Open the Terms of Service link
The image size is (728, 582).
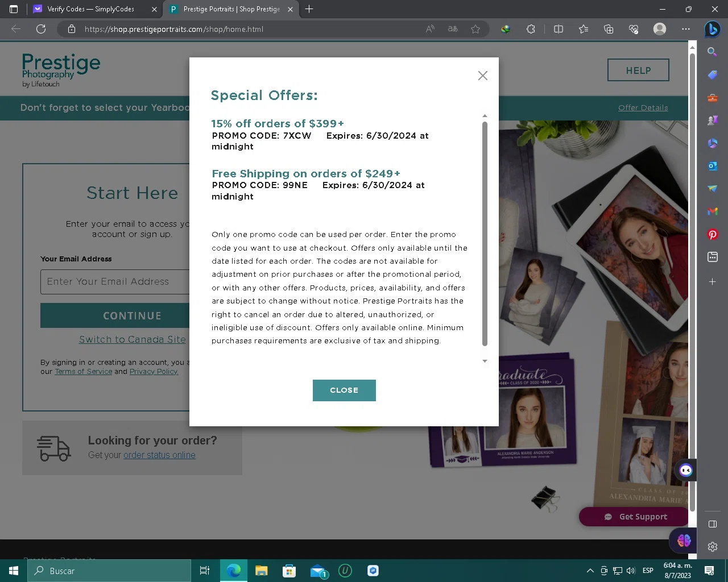[84, 372]
